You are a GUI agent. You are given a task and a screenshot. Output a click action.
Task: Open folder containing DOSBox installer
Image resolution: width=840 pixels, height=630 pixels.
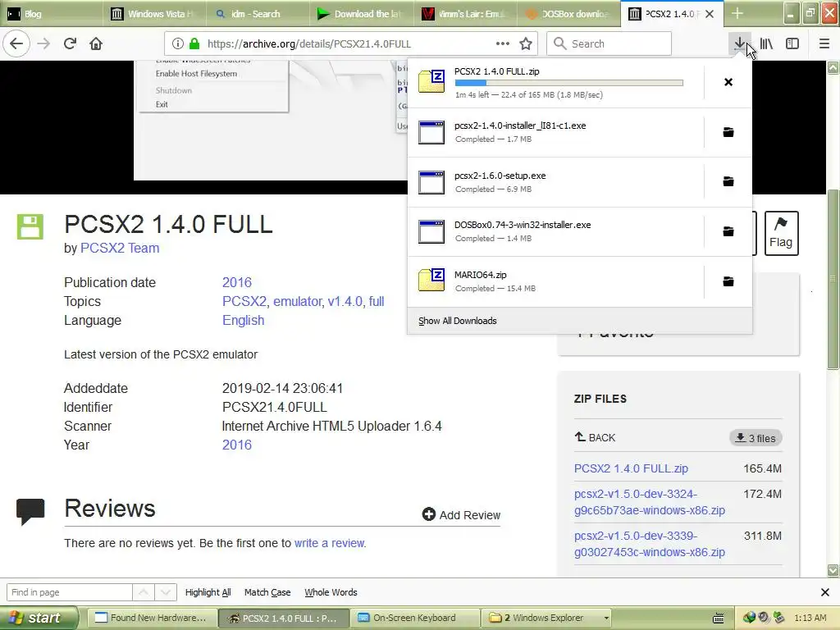click(728, 231)
